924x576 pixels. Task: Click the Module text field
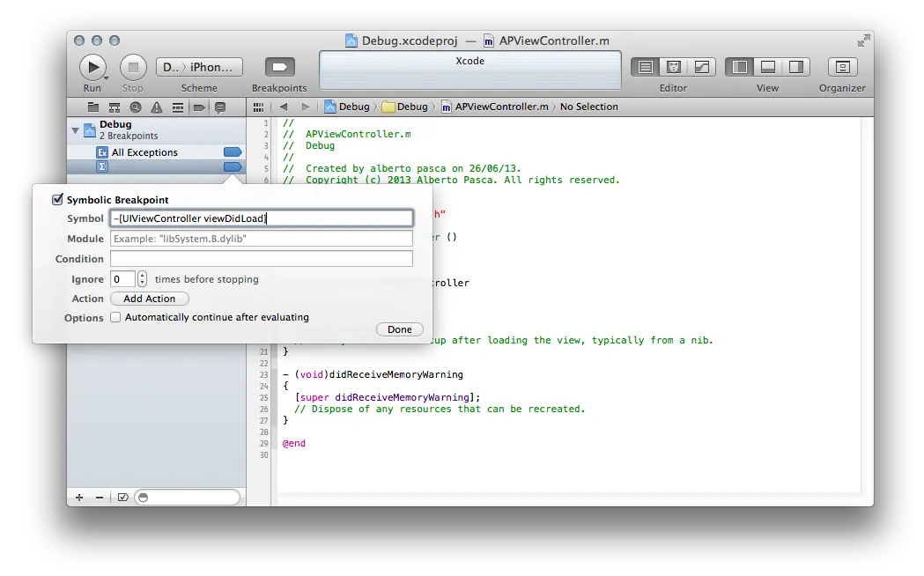[x=261, y=239]
